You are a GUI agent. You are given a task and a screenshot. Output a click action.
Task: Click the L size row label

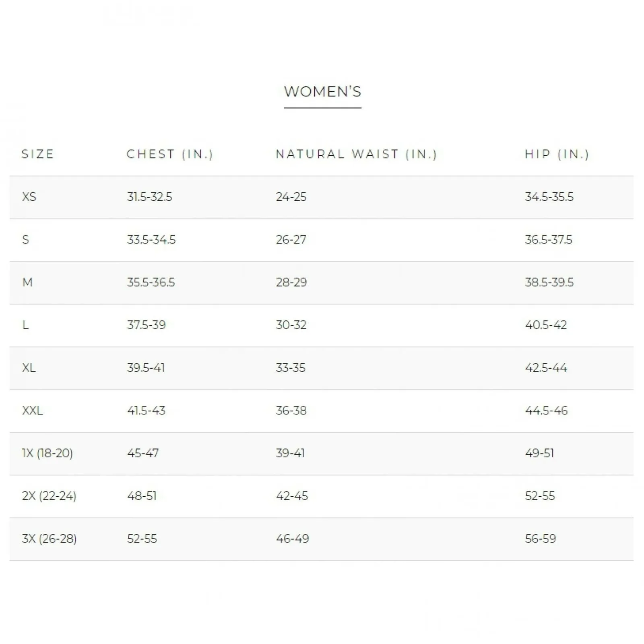pyautogui.click(x=25, y=325)
